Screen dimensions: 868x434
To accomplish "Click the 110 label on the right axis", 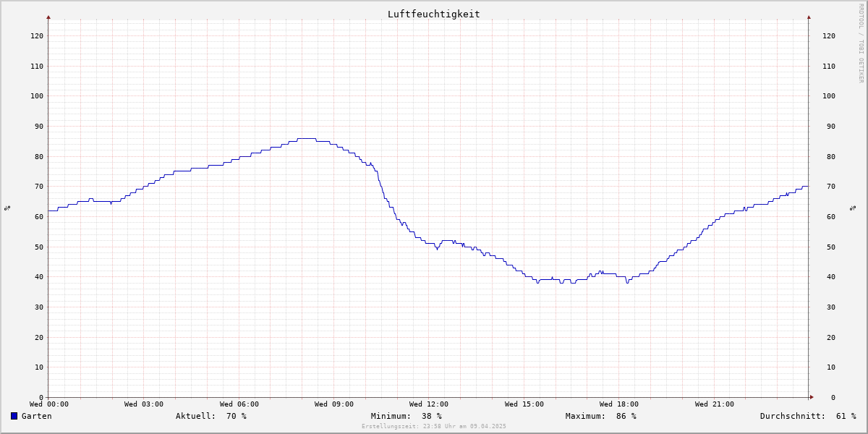I will pyautogui.click(x=829, y=66).
